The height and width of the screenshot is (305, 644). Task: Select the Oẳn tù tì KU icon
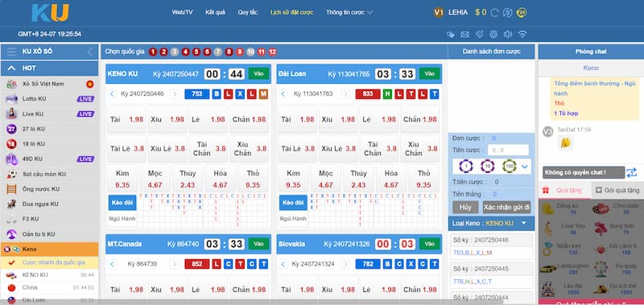pyautogui.click(x=11, y=234)
